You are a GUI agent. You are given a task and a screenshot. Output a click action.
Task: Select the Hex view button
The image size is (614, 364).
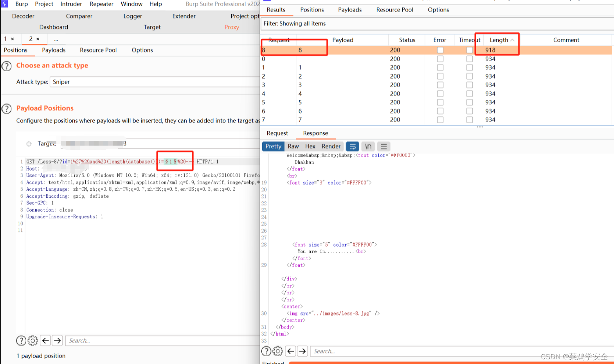[x=310, y=146]
